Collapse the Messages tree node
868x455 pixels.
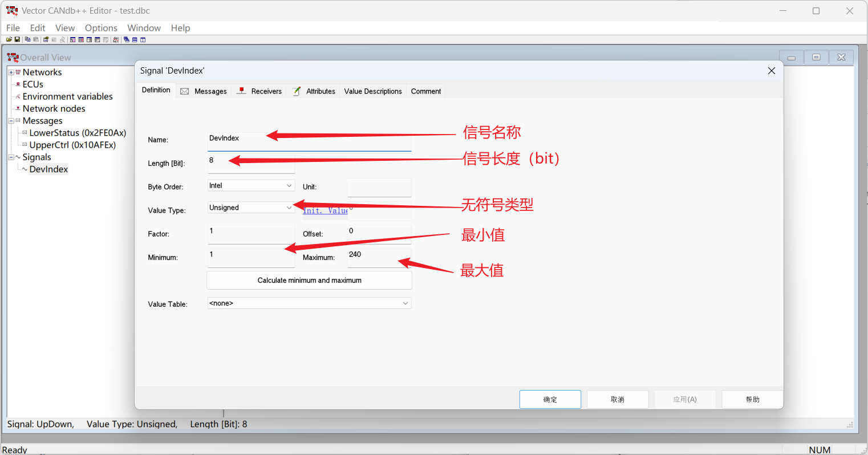coord(11,121)
